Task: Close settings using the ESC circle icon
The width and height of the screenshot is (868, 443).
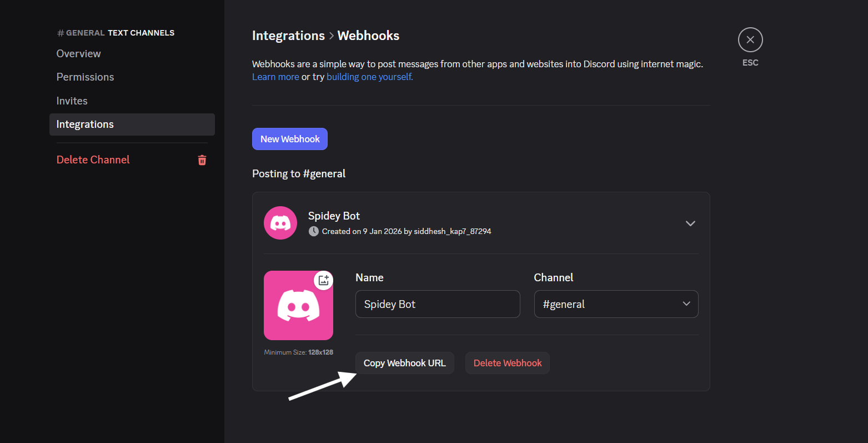Action: click(x=750, y=39)
